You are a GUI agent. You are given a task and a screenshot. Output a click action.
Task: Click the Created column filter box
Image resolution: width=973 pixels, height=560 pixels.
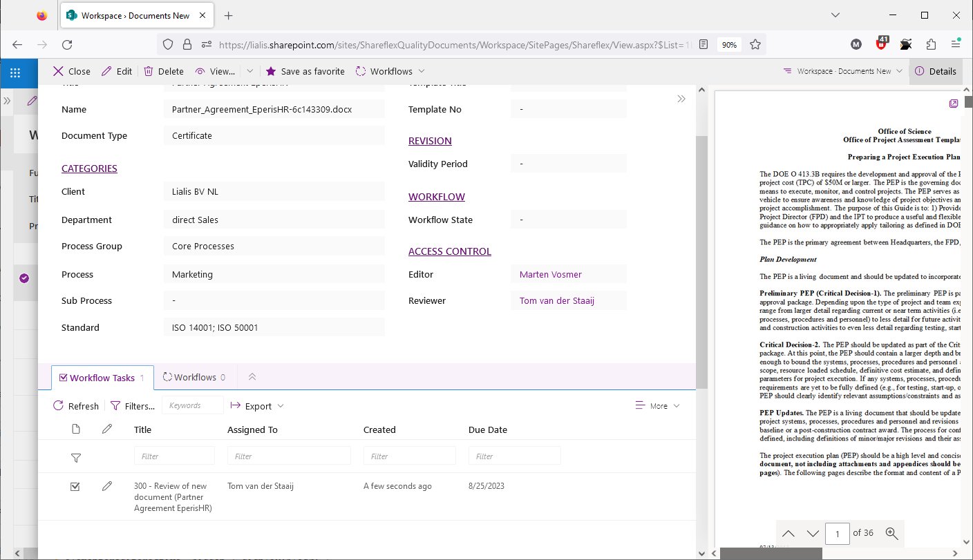click(x=410, y=456)
